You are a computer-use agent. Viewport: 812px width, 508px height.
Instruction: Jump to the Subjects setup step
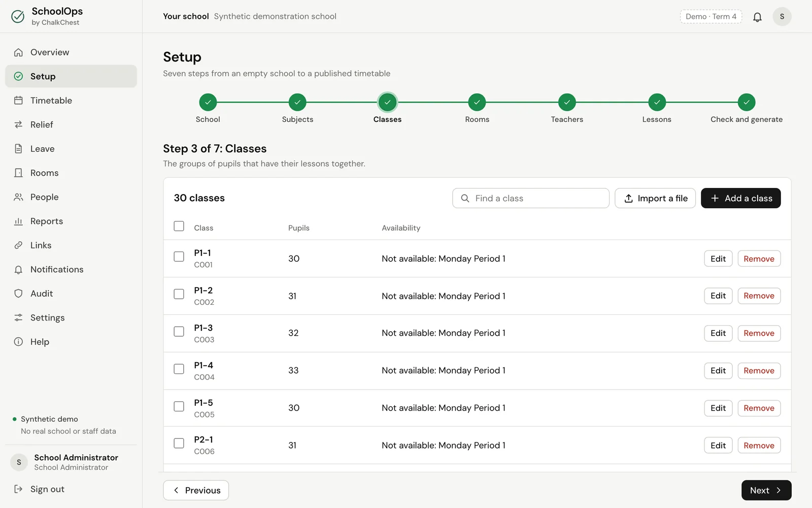click(x=297, y=109)
